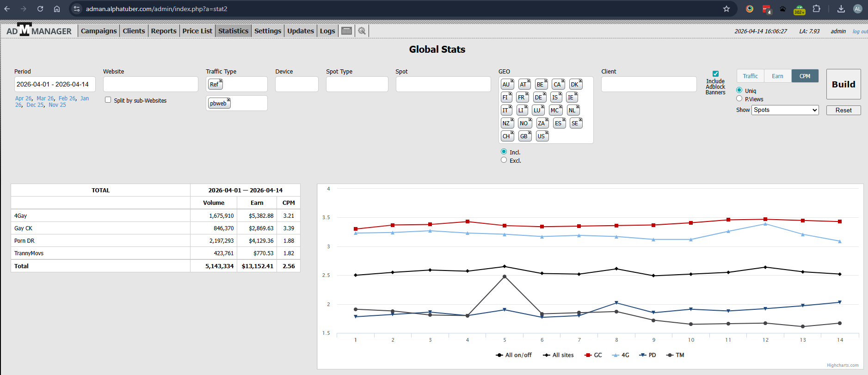Screen dimensions: 868x375
Task: Switch to the CPM tab
Action: click(805, 76)
